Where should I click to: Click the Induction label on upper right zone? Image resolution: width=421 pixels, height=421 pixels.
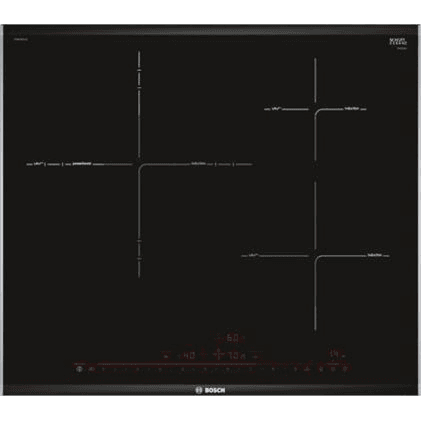point(351,109)
